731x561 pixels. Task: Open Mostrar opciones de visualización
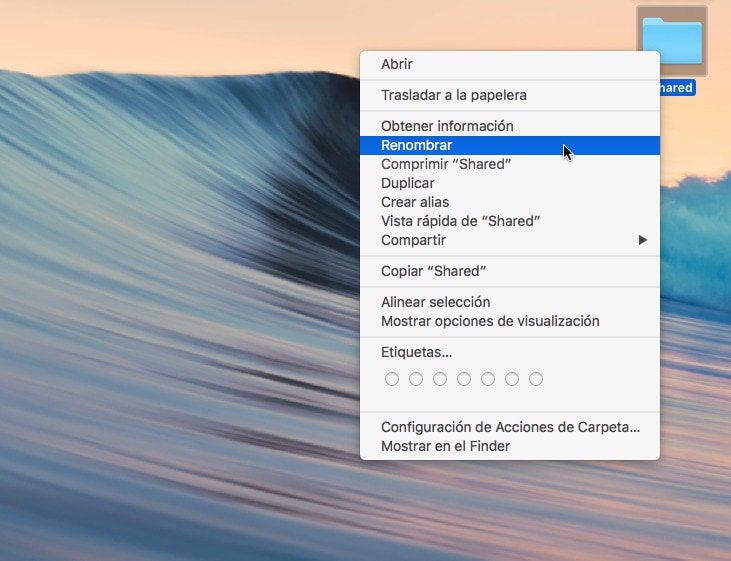click(510, 321)
